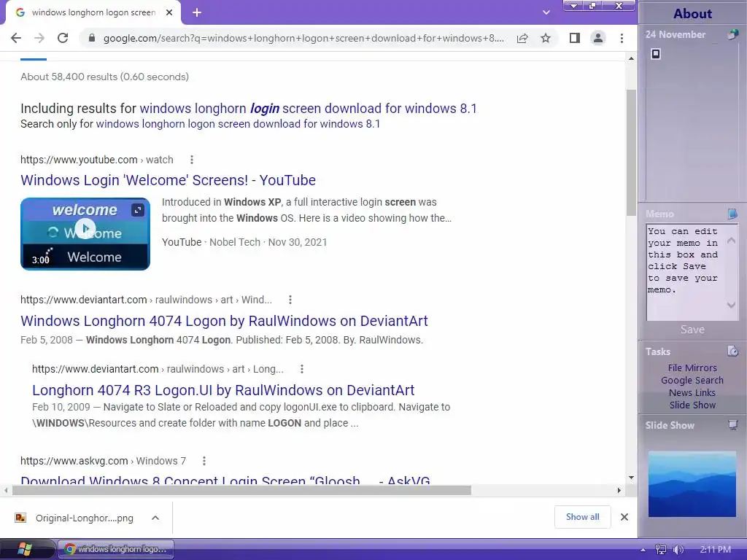Play the Welcome video thumbnail
Image resolution: width=747 pixels, height=560 pixels.
[x=85, y=228]
